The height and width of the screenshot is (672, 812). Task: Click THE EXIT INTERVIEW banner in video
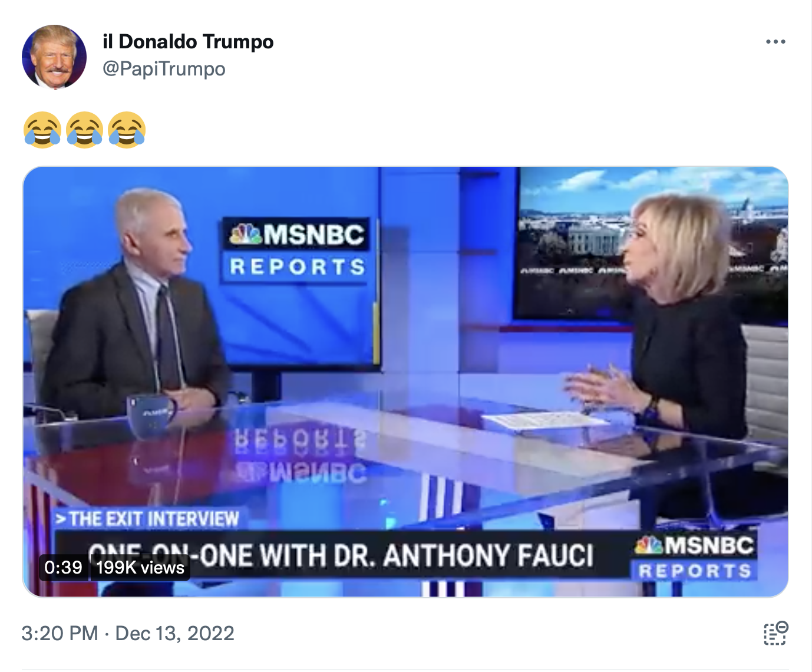[x=148, y=519]
